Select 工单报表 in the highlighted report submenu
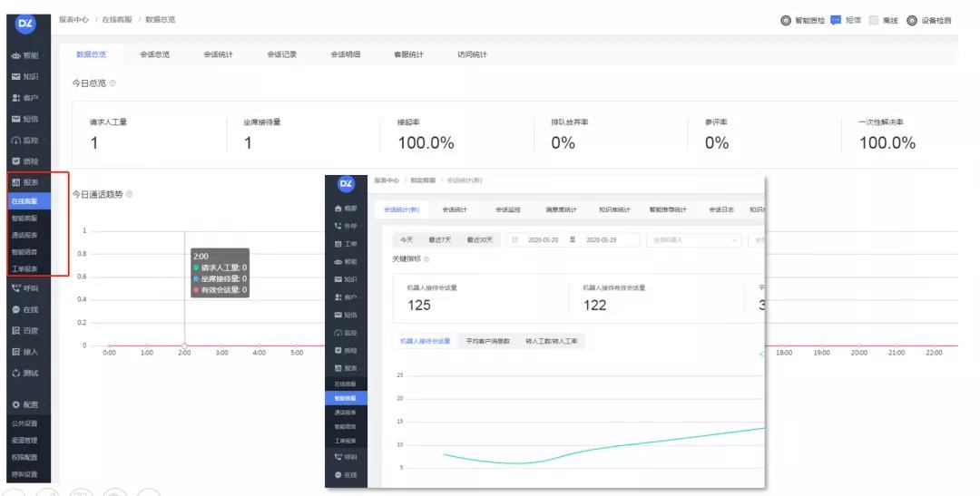 [x=24, y=269]
